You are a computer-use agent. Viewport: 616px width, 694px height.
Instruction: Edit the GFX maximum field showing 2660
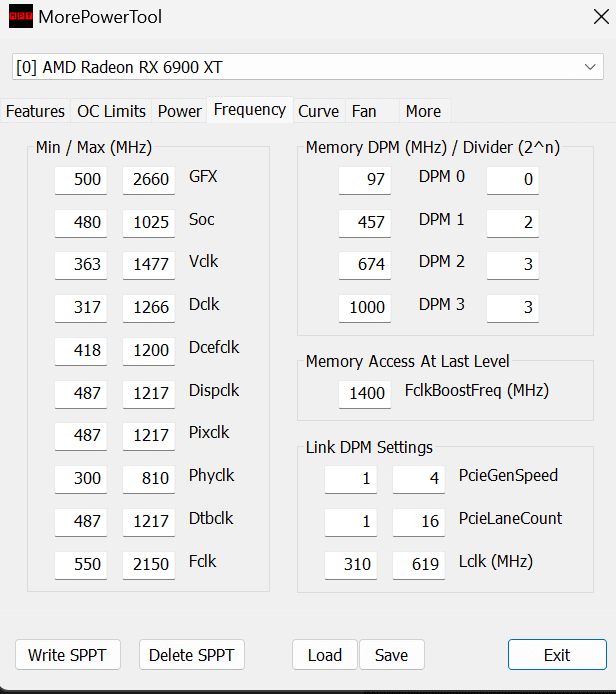coord(149,180)
